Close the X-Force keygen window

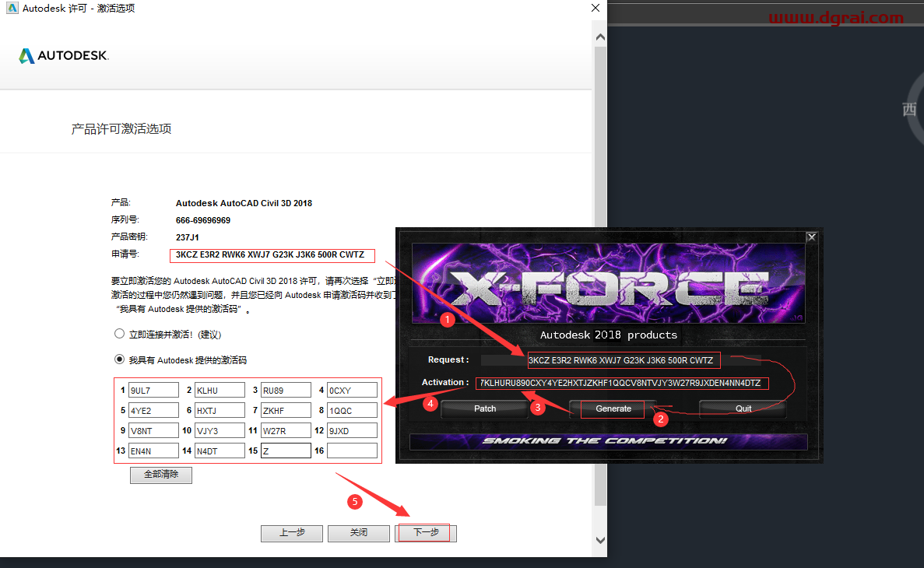pos(811,237)
